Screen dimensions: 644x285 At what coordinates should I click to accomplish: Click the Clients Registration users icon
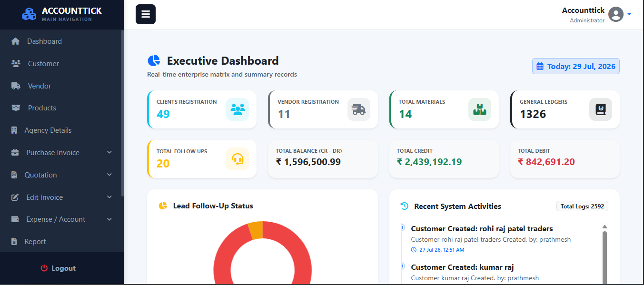point(238,109)
